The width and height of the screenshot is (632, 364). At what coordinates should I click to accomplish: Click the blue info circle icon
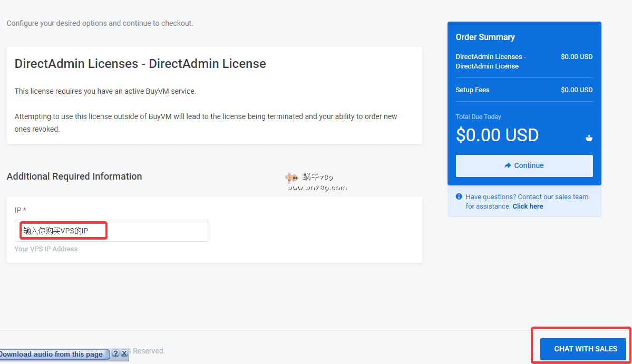[x=459, y=196]
